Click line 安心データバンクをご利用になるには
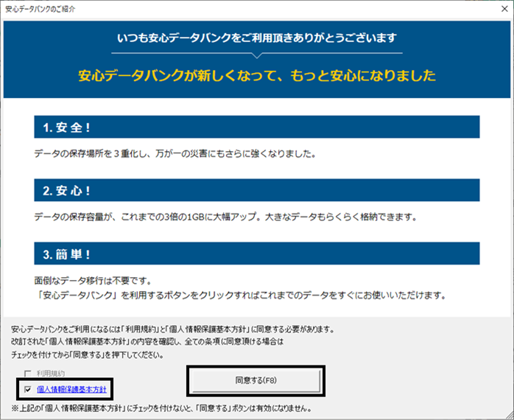The image size is (514, 420). tap(173, 329)
